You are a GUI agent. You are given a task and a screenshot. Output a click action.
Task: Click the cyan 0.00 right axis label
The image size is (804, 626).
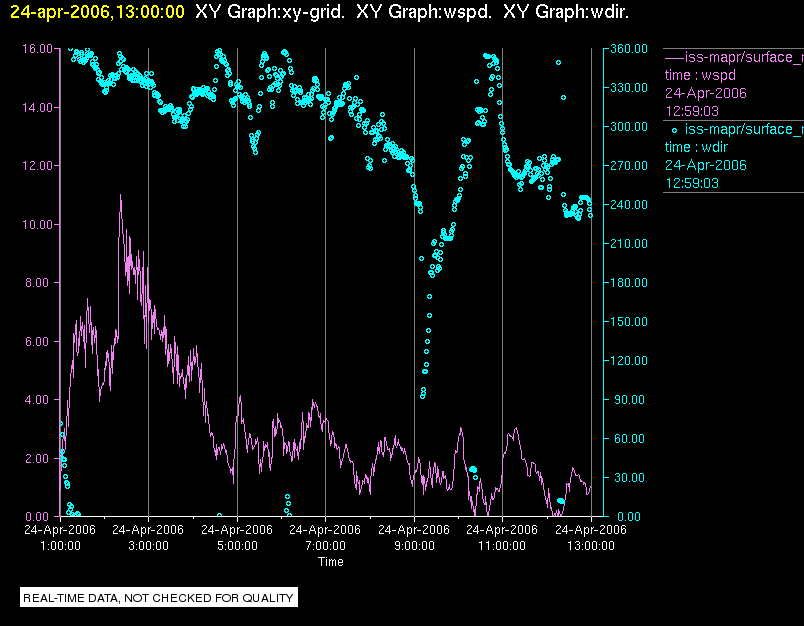coord(629,516)
